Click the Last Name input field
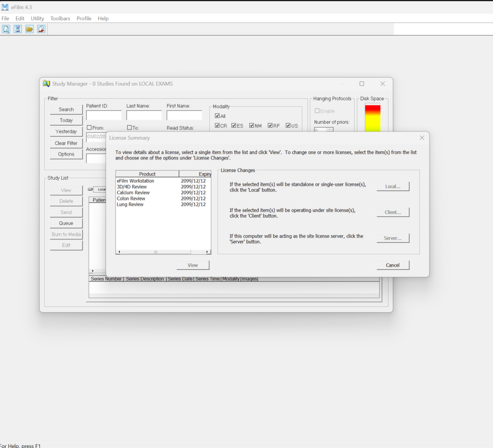 [x=144, y=115]
